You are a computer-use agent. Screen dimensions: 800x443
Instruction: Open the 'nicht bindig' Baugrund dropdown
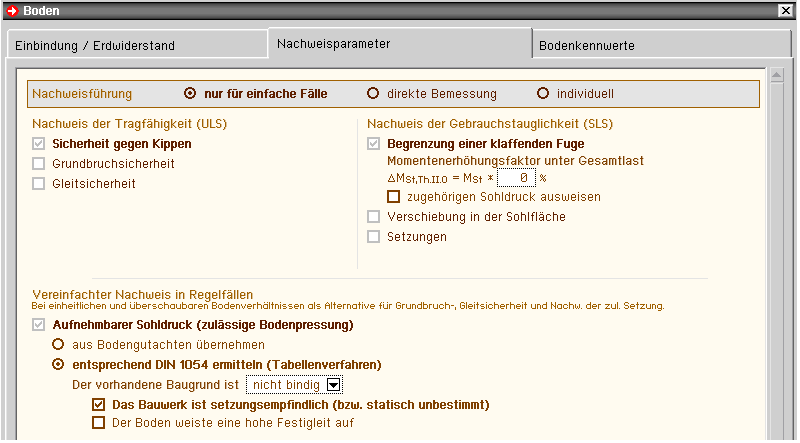point(334,384)
